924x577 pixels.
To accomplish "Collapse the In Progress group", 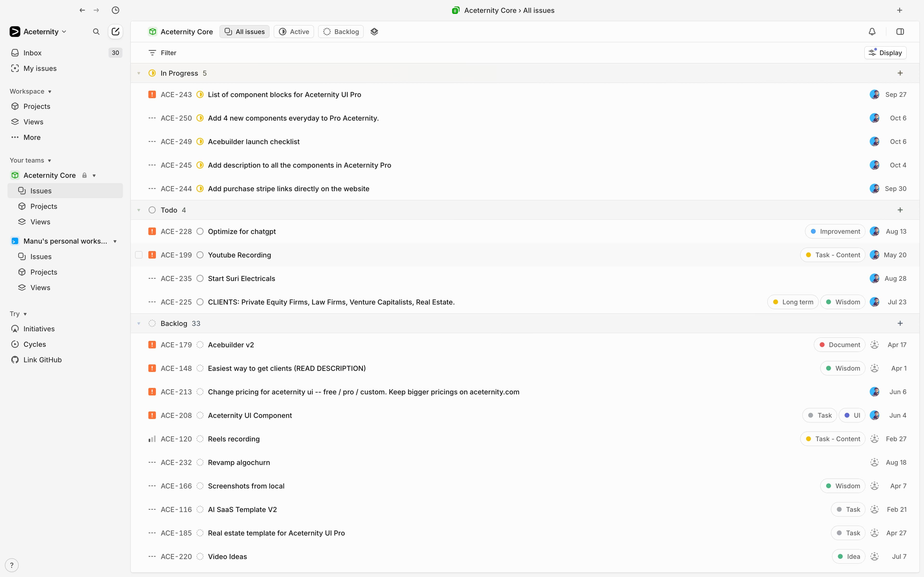I will pos(139,73).
